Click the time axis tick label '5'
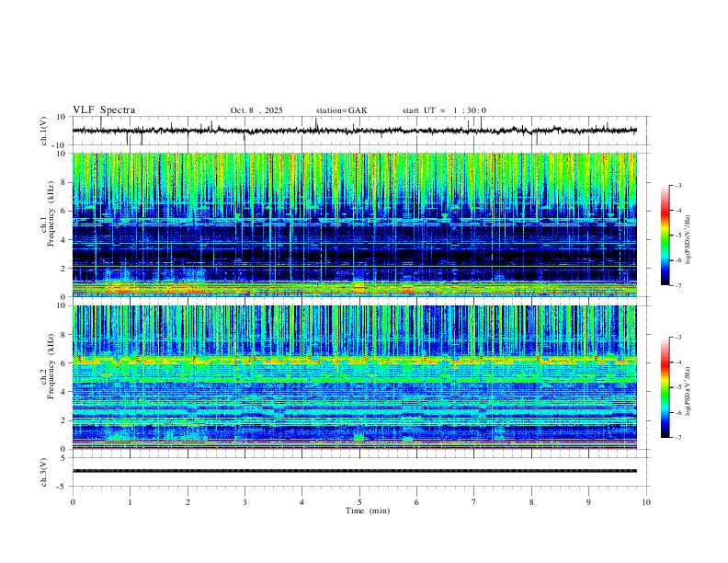 pos(359,502)
